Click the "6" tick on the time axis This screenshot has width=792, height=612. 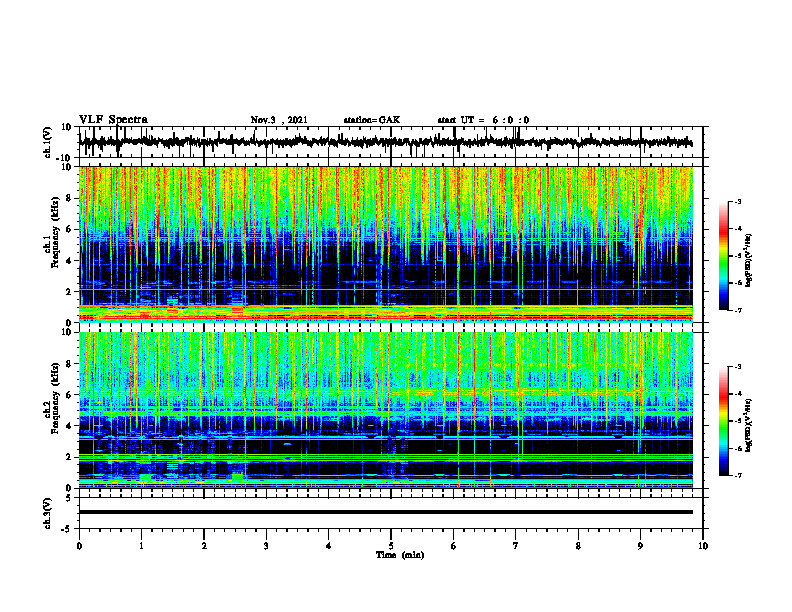tap(454, 546)
